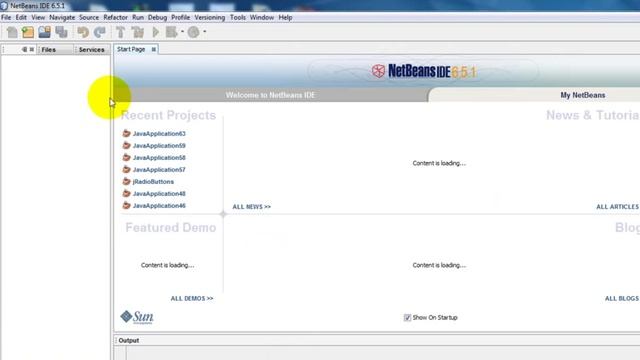
Task: Open the Refactor menu
Action: [x=116, y=18]
